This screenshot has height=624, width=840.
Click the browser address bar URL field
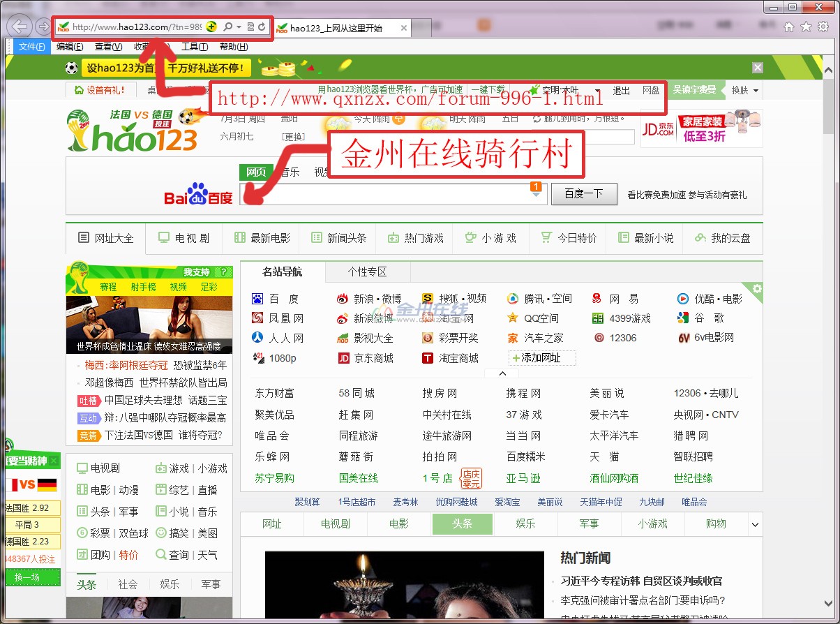click(x=137, y=27)
